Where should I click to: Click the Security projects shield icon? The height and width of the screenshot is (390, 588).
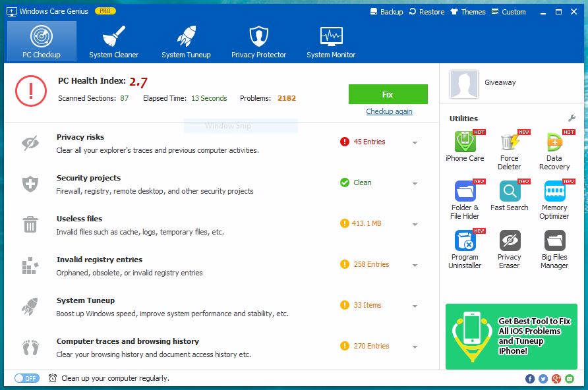tap(30, 184)
